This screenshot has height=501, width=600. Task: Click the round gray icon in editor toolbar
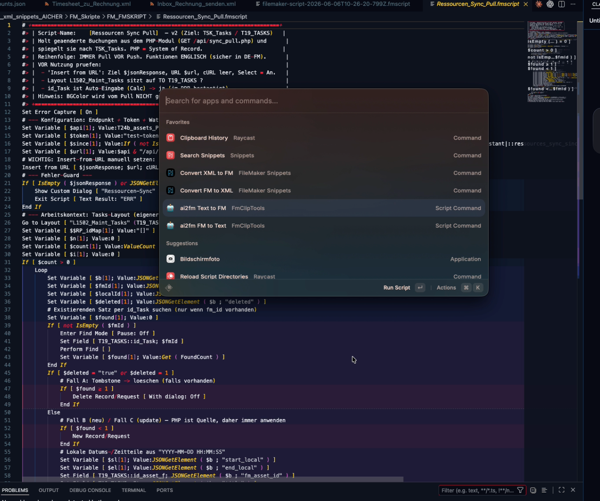(x=550, y=4)
